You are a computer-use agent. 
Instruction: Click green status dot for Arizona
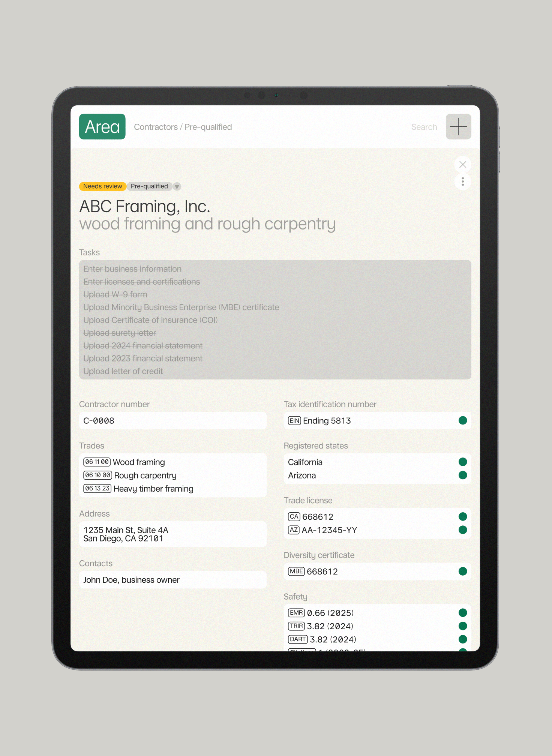[x=463, y=475]
